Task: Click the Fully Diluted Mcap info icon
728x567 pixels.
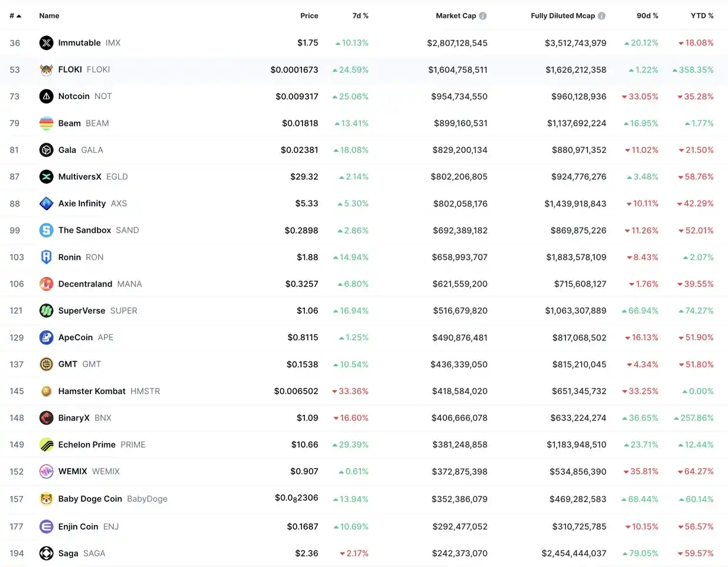Action: tap(602, 16)
